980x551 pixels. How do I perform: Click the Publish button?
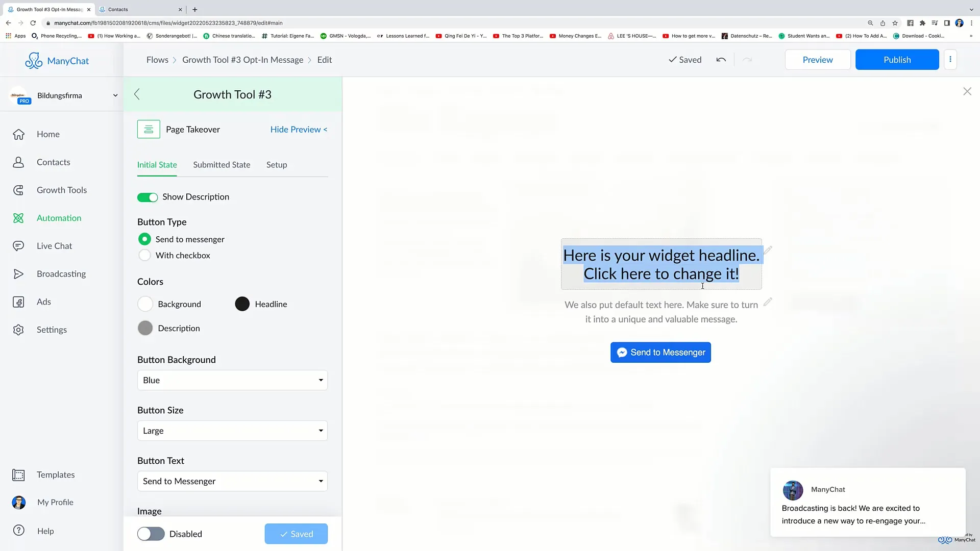tap(896, 59)
